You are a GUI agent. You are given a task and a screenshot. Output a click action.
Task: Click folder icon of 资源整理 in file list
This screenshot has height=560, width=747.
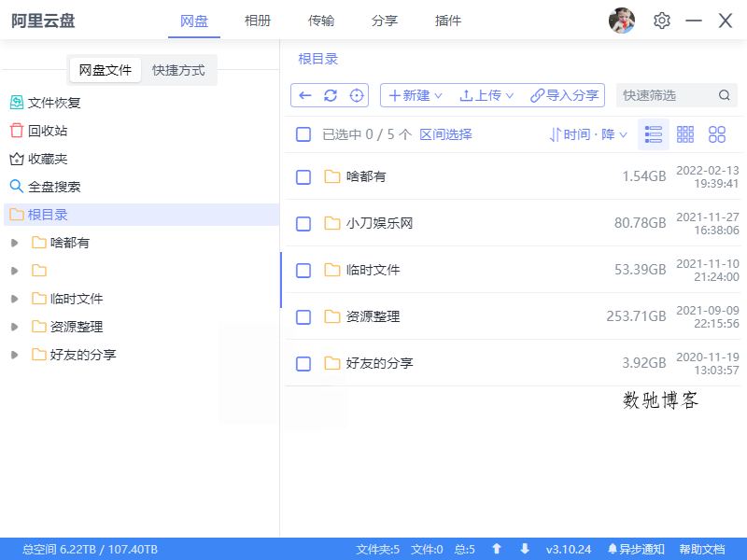332,316
